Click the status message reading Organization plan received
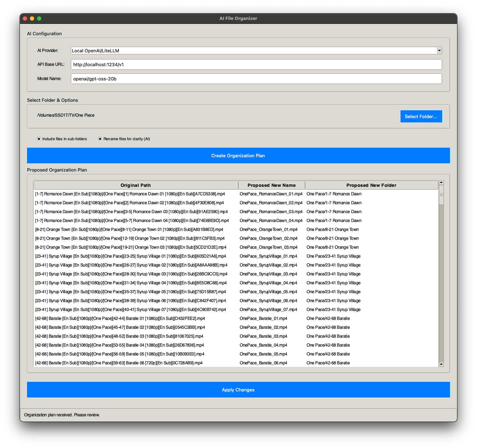This screenshot has width=477, height=448. pyautogui.click(x=62, y=415)
